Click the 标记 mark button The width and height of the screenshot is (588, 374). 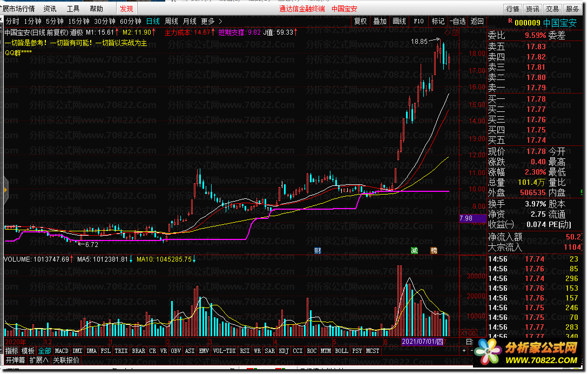438,22
